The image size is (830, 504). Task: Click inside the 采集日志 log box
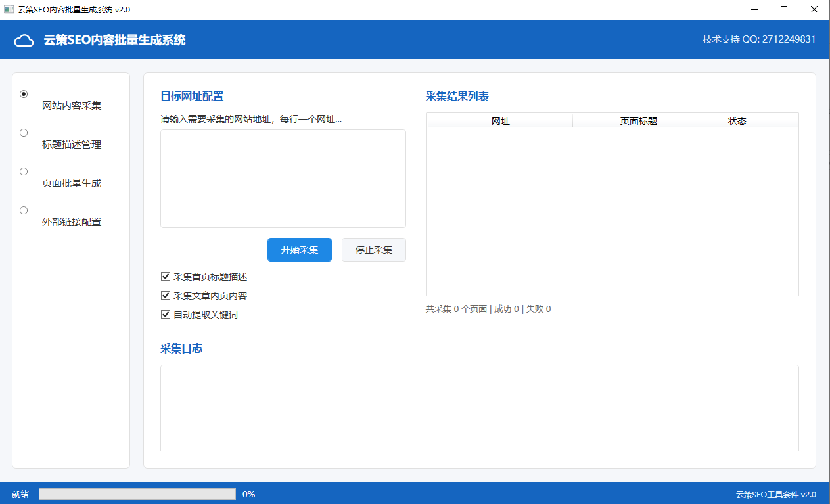point(480,408)
